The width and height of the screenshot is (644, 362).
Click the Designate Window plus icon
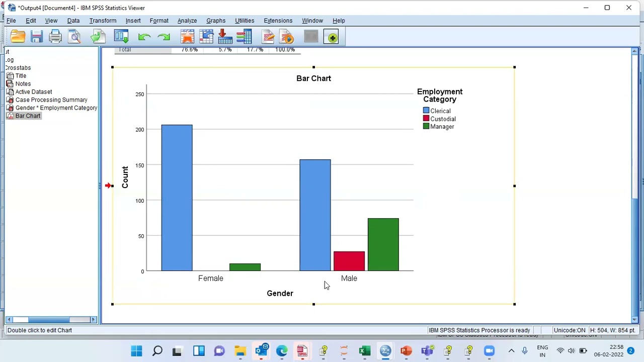(x=332, y=37)
